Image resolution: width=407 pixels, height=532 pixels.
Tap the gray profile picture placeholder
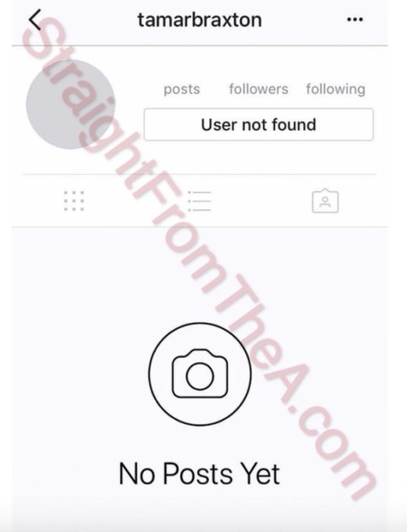[x=70, y=104]
